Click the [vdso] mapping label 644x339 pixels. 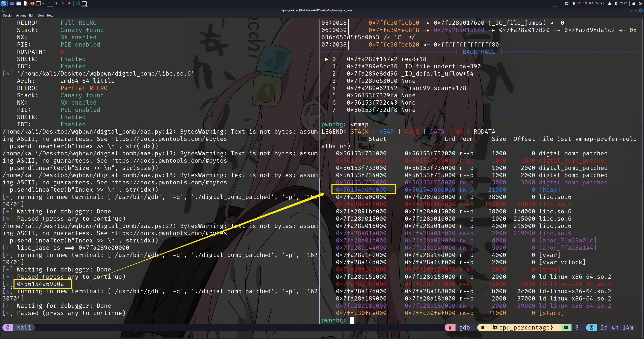click(x=550, y=269)
